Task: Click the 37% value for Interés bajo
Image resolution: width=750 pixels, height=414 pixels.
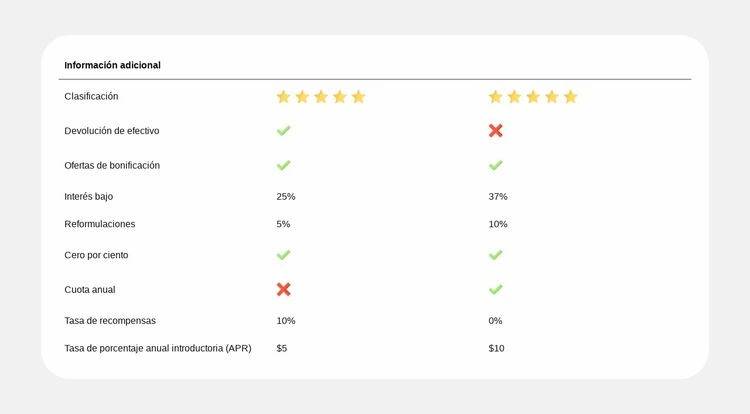Action: point(498,196)
